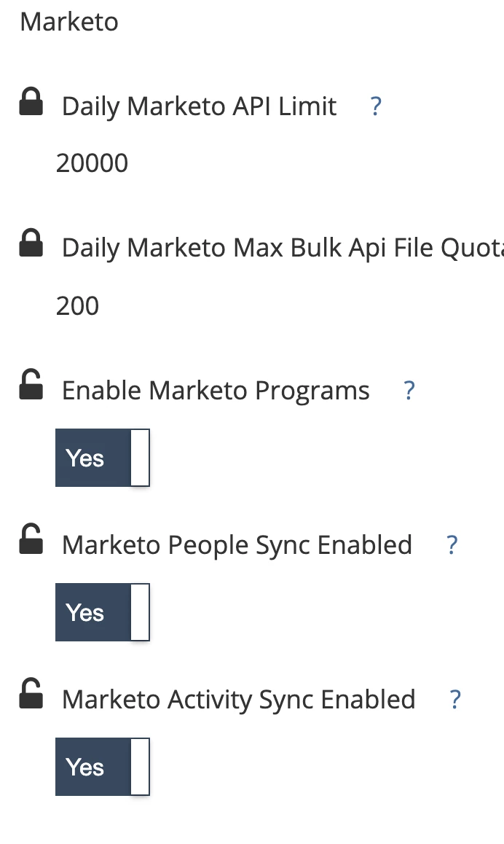
Task: Click the Enable Marketo Programs label text
Action: pyautogui.click(x=216, y=391)
